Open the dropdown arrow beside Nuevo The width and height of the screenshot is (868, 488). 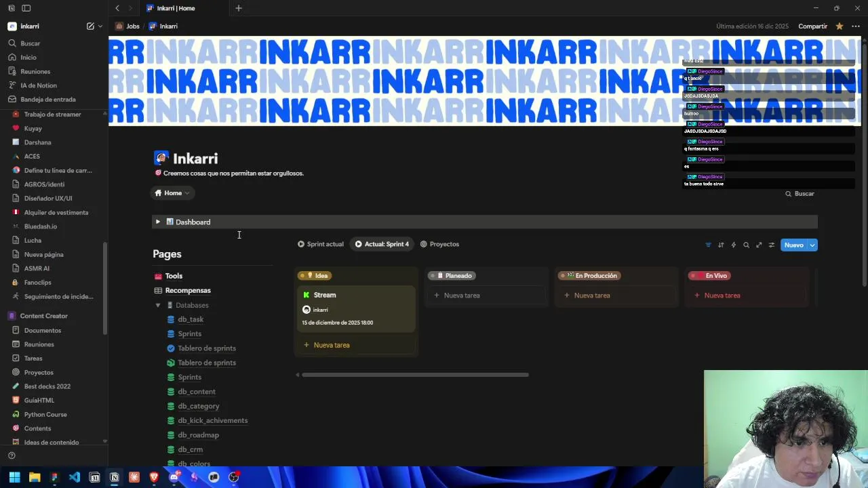[x=812, y=245]
